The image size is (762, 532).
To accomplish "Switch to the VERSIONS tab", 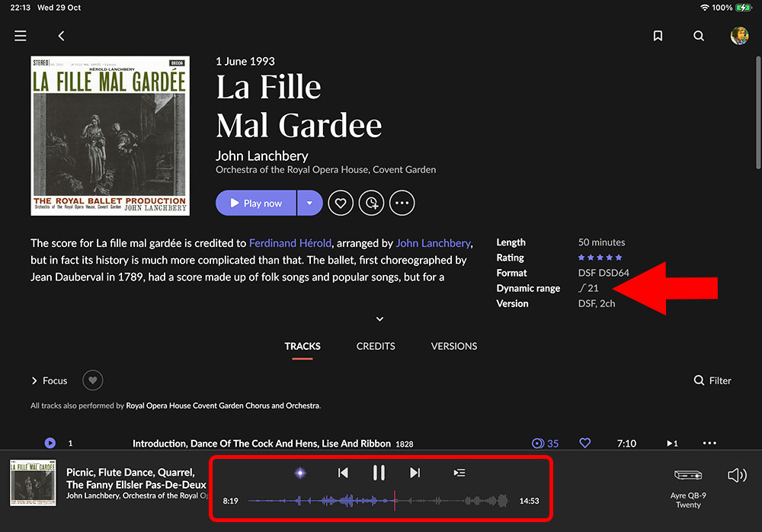I will point(453,346).
